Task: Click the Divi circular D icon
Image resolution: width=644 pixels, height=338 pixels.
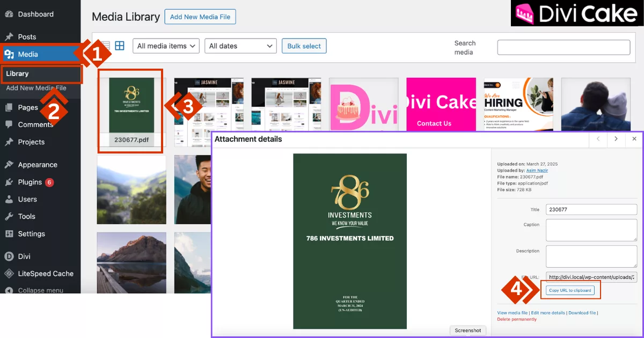Action: 9,256
